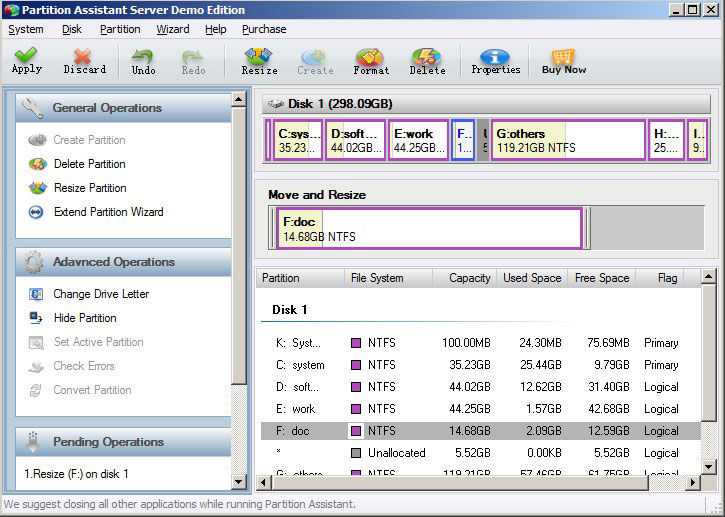This screenshot has width=725, height=517.
Task: Collapse the Advanced Operations section header
Action: pyautogui.click(x=123, y=262)
